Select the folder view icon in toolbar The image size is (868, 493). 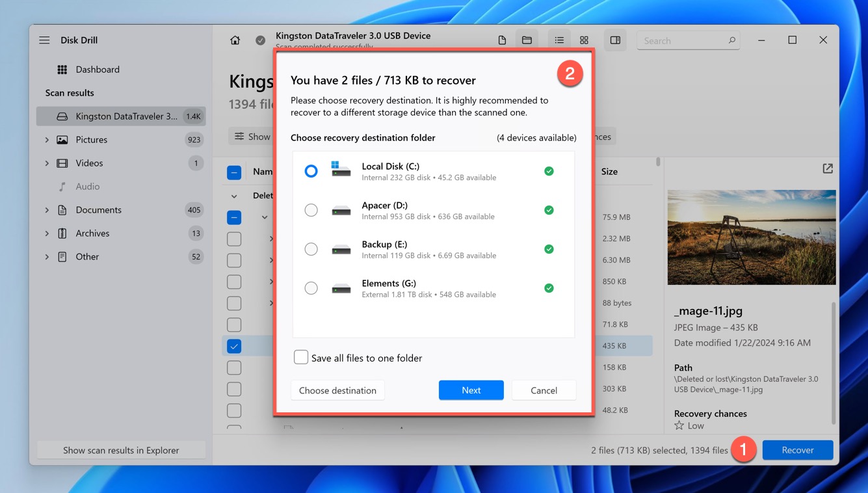[527, 40]
